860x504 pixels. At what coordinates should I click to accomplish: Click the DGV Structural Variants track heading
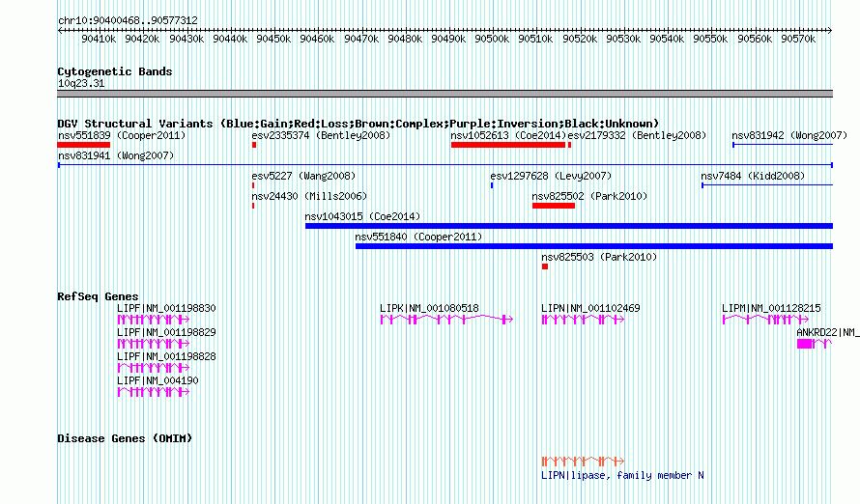[x=358, y=124]
